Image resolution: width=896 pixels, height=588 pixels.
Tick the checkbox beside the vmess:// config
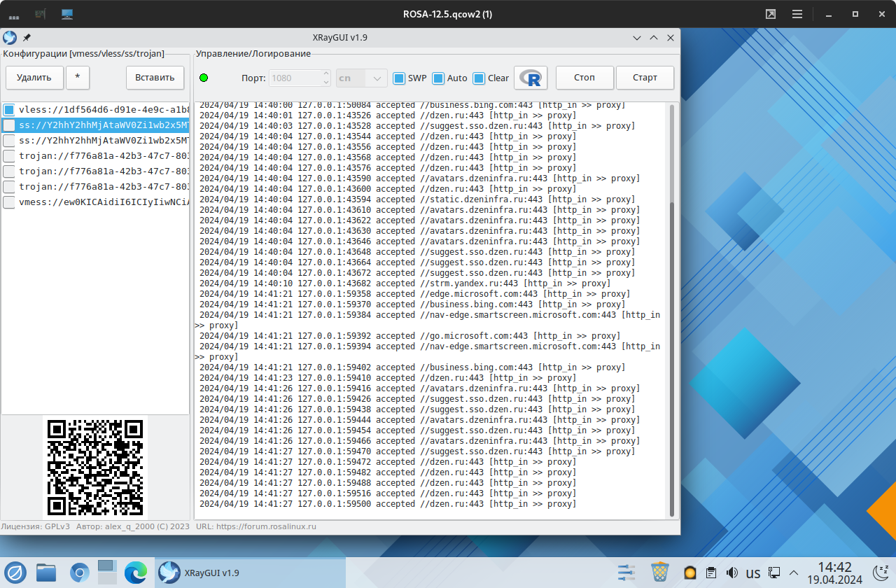tap(9, 202)
